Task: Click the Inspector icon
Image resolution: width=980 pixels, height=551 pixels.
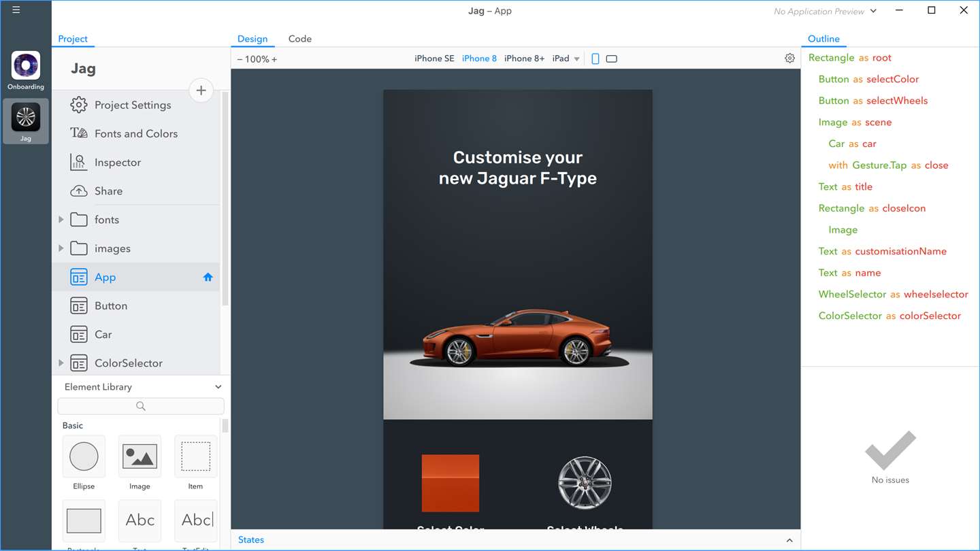Action: tap(79, 162)
